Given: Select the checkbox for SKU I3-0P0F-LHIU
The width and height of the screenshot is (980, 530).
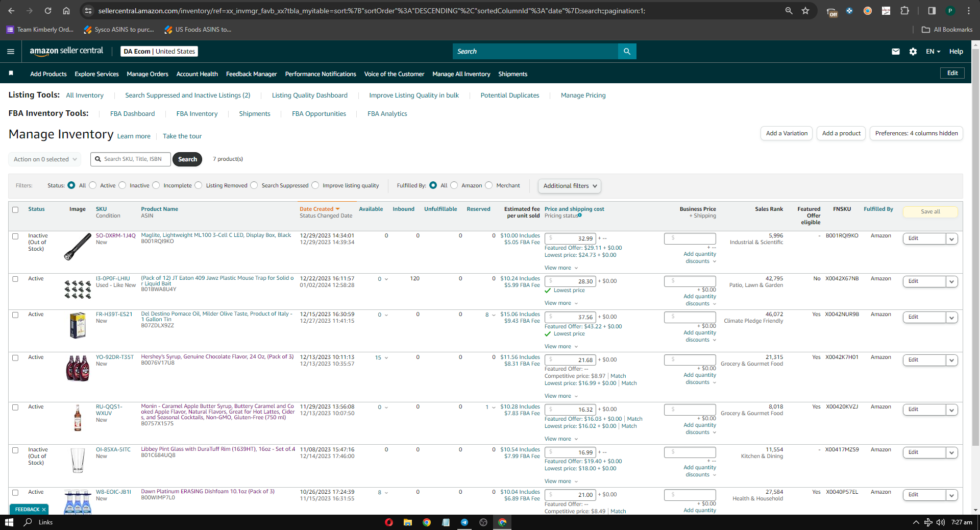Looking at the screenshot, I should click(15, 279).
